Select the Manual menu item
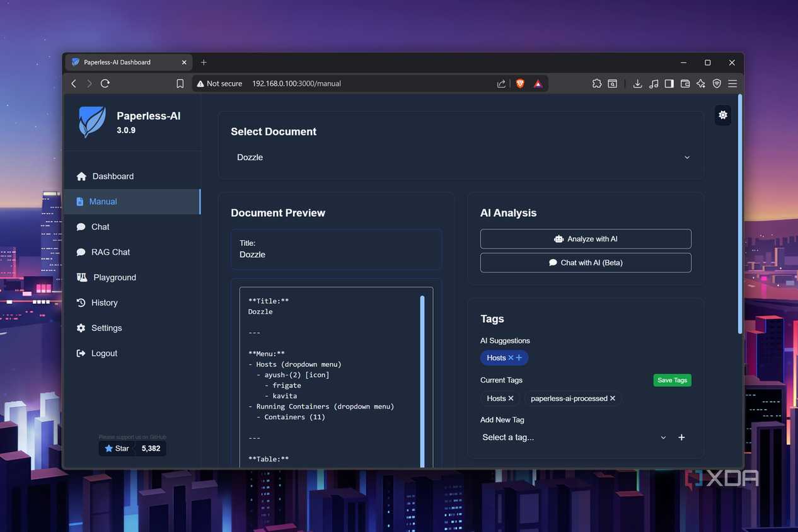798x532 pixels. [x=132, y=202]
